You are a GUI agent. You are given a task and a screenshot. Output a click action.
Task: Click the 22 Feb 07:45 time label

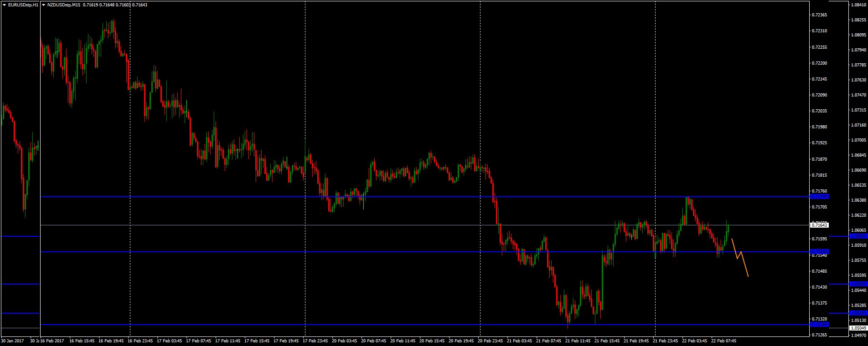724,341
